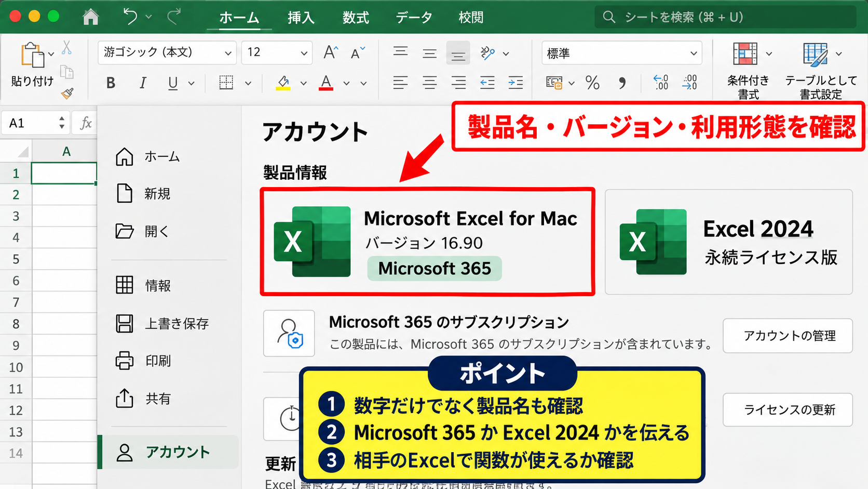Click the Redo arrow icon
The width and height of the screenshot is (868, 489).
(174, 17)
